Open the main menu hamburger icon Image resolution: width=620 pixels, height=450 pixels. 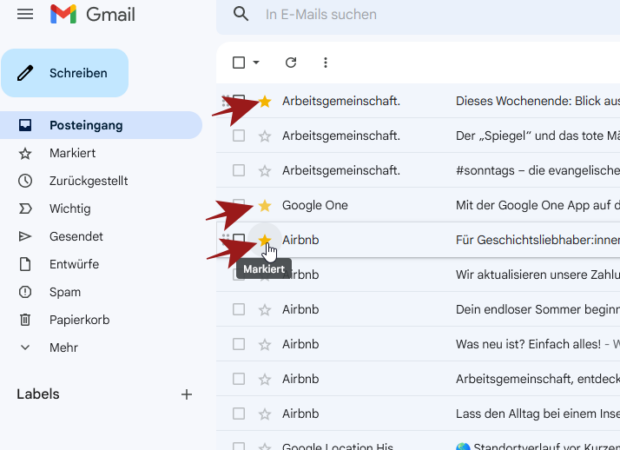[25, 15]
